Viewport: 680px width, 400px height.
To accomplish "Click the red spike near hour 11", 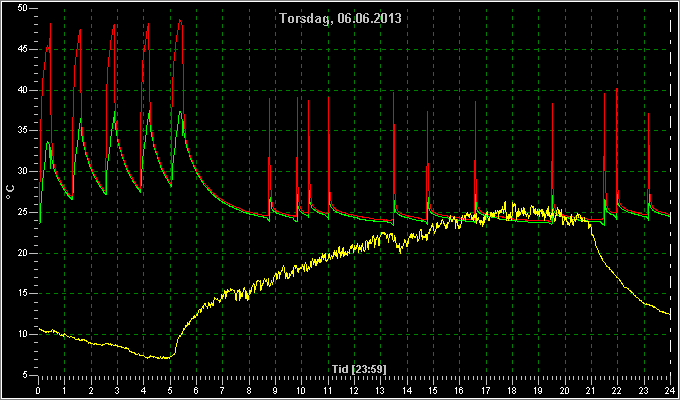I will [x=329, y=98].
